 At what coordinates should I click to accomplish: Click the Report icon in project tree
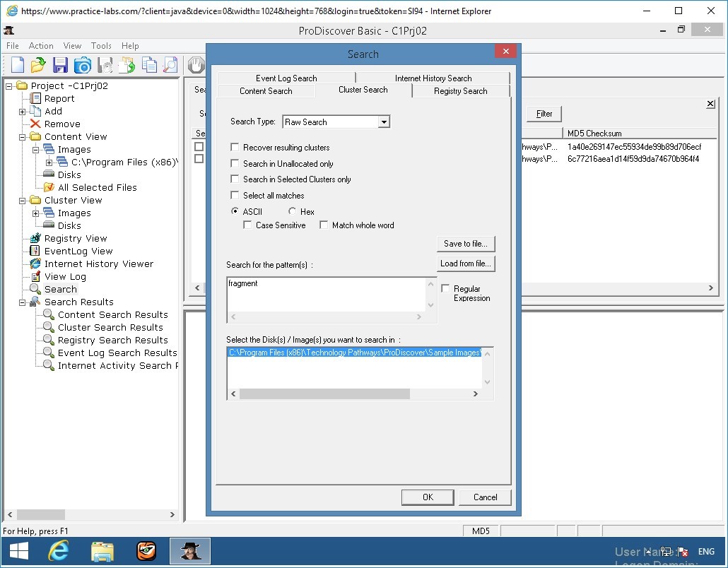click(35, 98)
